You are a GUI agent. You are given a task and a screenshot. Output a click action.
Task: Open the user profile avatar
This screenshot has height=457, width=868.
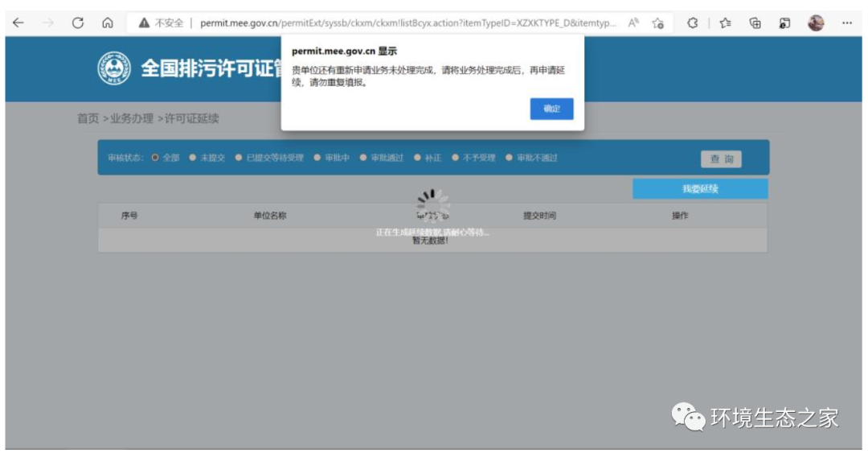[816, 23]
